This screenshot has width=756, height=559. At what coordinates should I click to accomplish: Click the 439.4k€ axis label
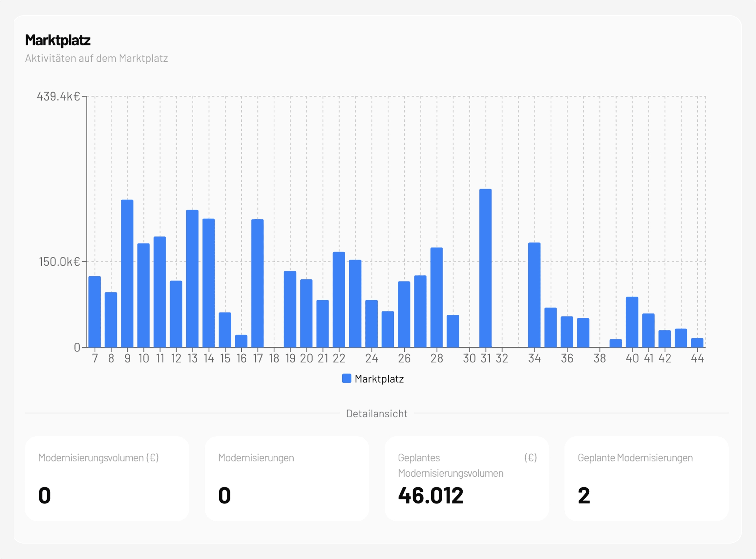(58, 96)
